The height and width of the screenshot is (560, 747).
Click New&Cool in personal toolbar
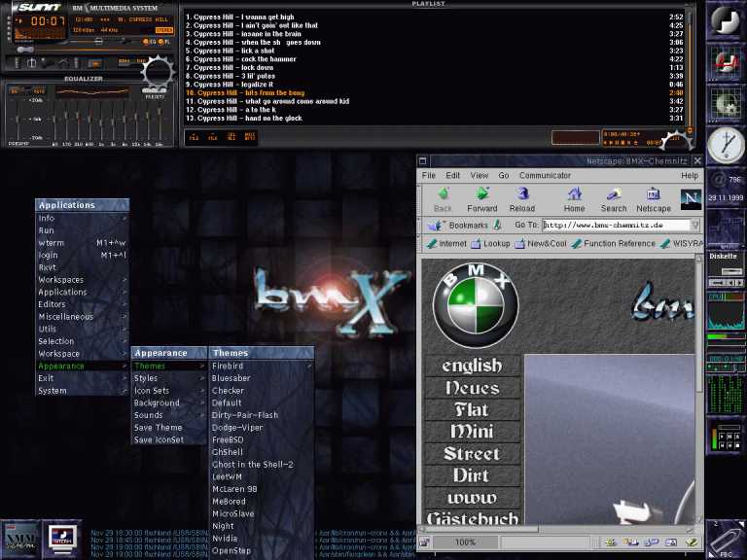click(x=541, y=244)
